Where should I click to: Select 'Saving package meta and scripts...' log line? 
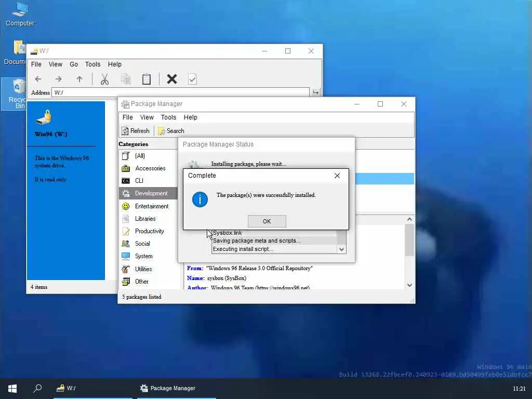(x=274, y=241)
